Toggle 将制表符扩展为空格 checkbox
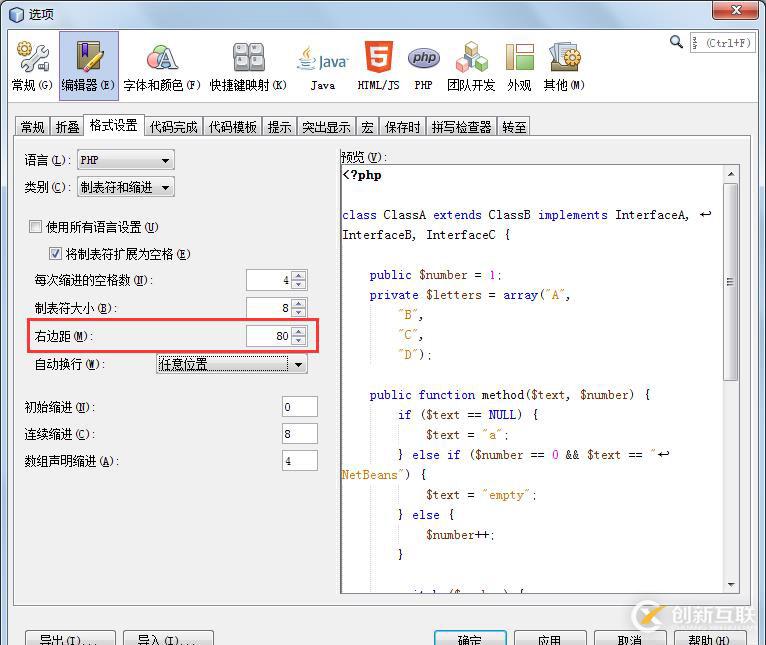766x645 pixels. 55,254
